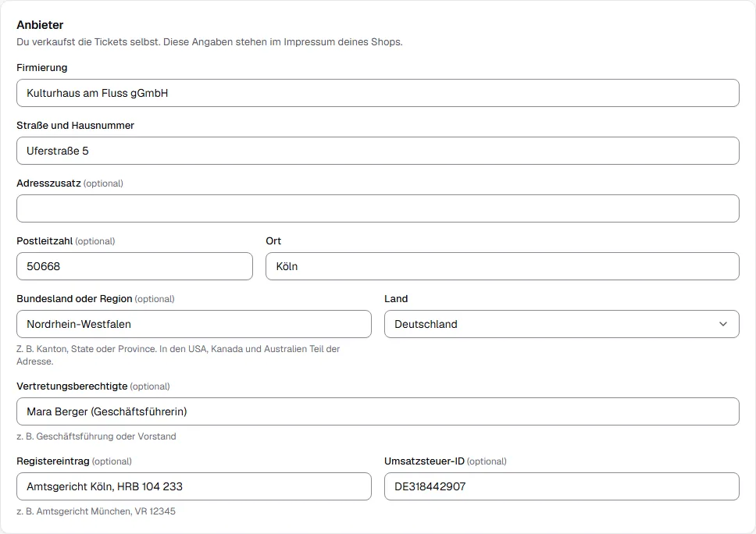The width and height of the screenshot is (756, 534).
Task: Focus the empty Adresszusatz field
Action: [377, 208]
